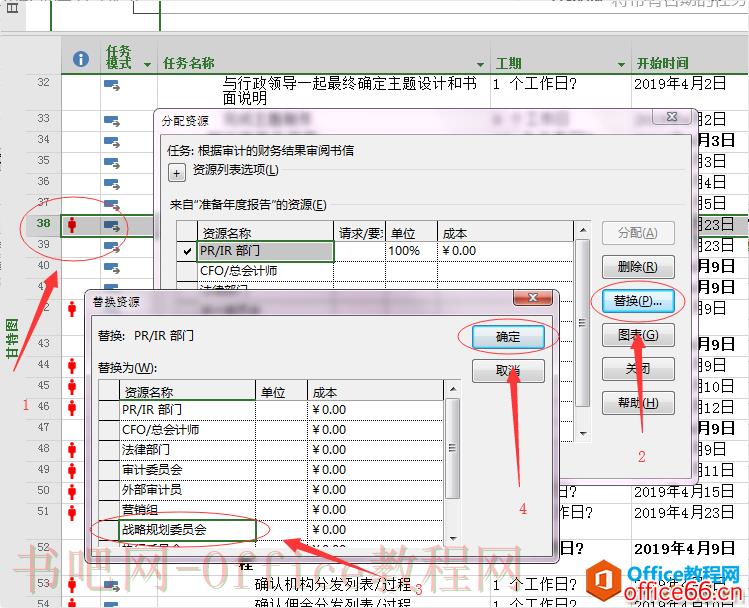Click the 成本 column header in 替换资源
The width and height of the screenshot is (749, 608).
click(x=375, y=392)
